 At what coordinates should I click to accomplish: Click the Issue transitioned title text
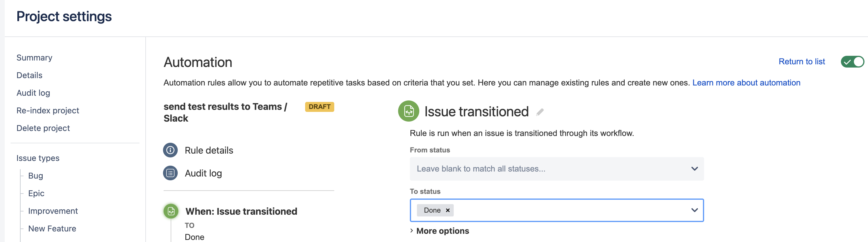coord(476,112)
